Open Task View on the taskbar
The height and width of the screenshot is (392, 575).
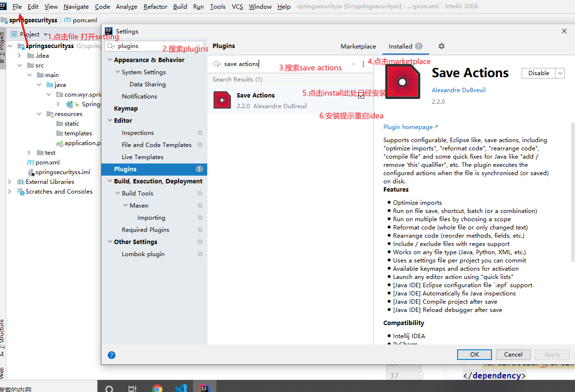pos(132,388)
